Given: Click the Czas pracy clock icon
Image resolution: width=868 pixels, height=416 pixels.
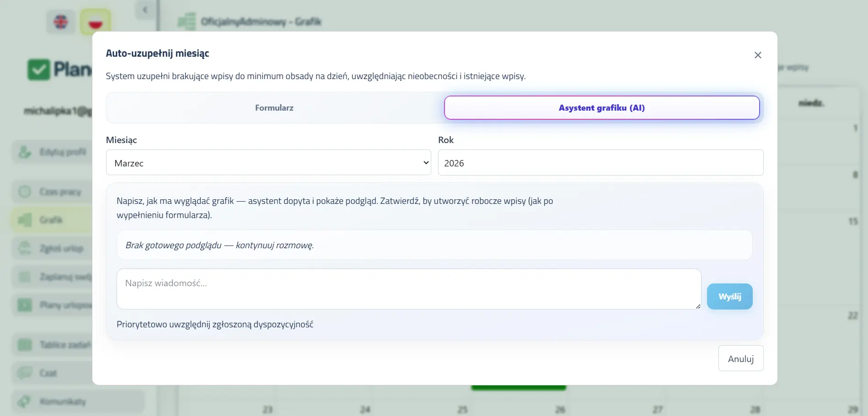Looking at the screenshot, I should click(x=25, y=192).
